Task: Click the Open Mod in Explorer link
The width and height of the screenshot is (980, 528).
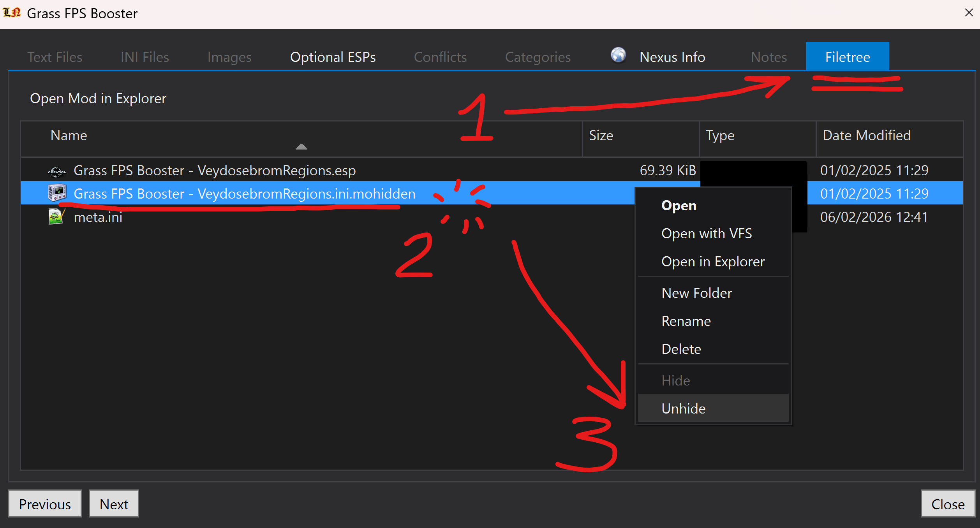Action: pyautogui.click(x=98, y=99)
